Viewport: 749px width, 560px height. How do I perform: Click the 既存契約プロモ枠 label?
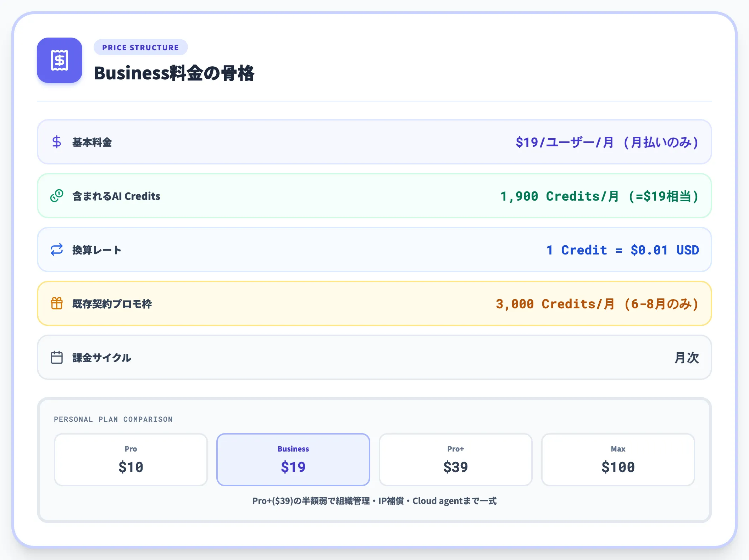pyautogui.click(x=112, y=304)
